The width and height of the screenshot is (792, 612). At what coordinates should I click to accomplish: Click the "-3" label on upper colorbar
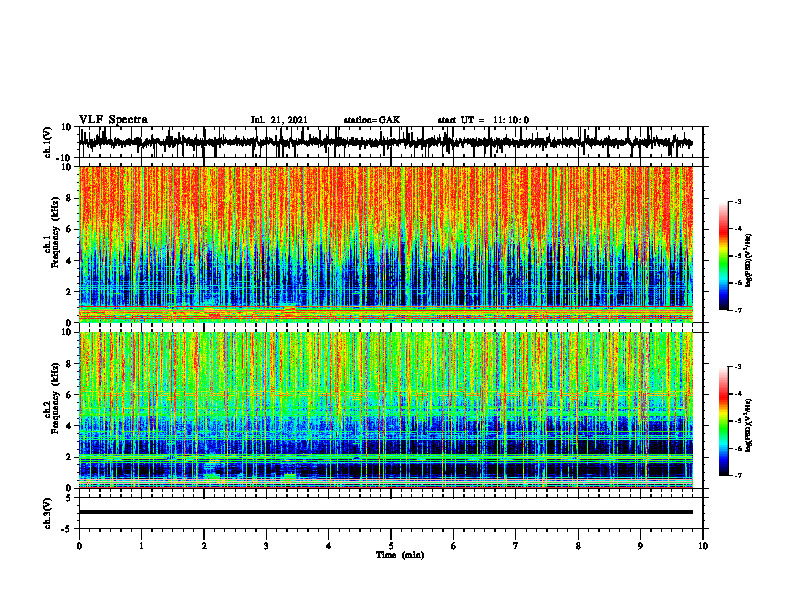pos(738,201)
